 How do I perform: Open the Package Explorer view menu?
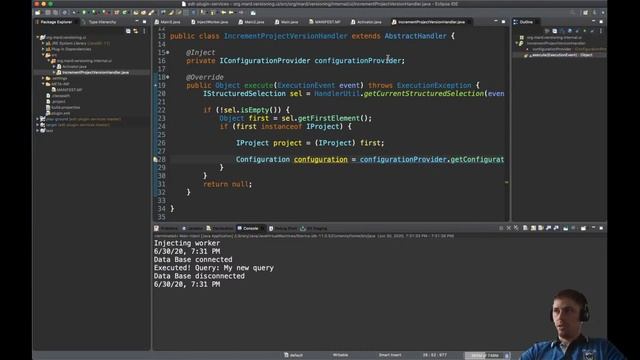coord(144,31)
